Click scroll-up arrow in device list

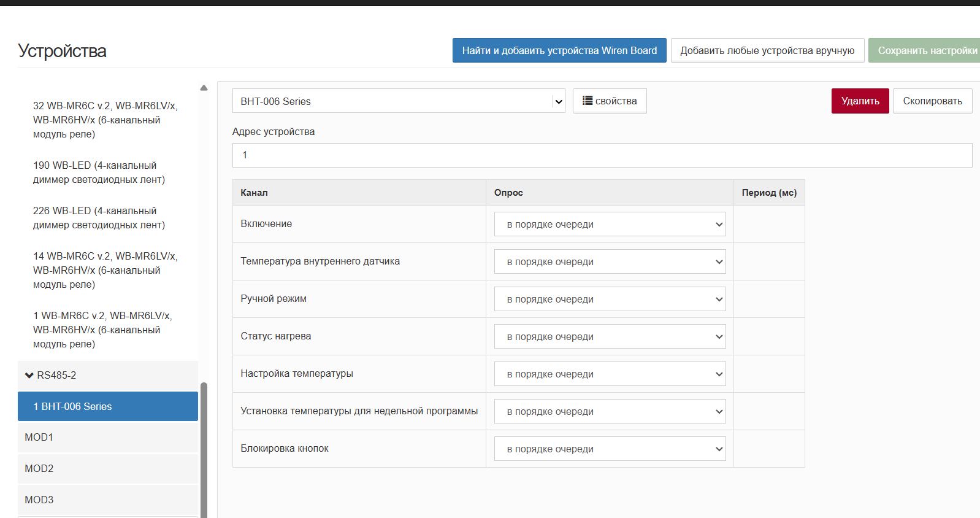(x=204, y=88)
